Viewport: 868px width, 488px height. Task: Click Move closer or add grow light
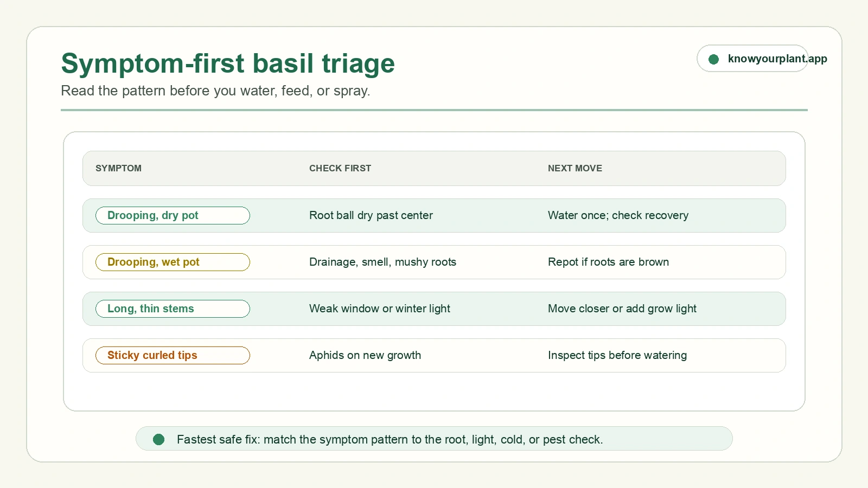[622, 309]
